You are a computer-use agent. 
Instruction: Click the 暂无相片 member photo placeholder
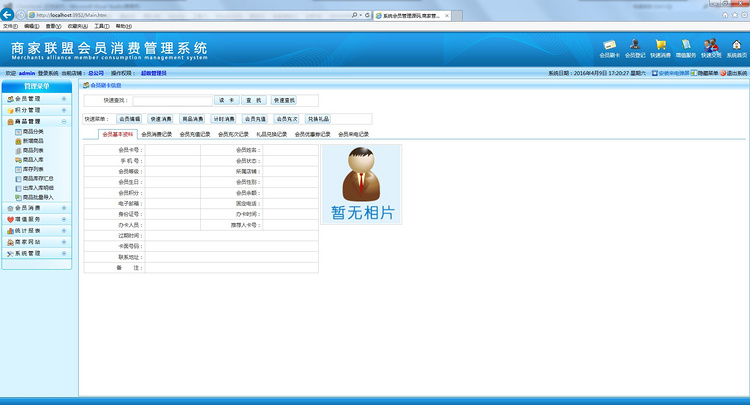tap(362, 184)
